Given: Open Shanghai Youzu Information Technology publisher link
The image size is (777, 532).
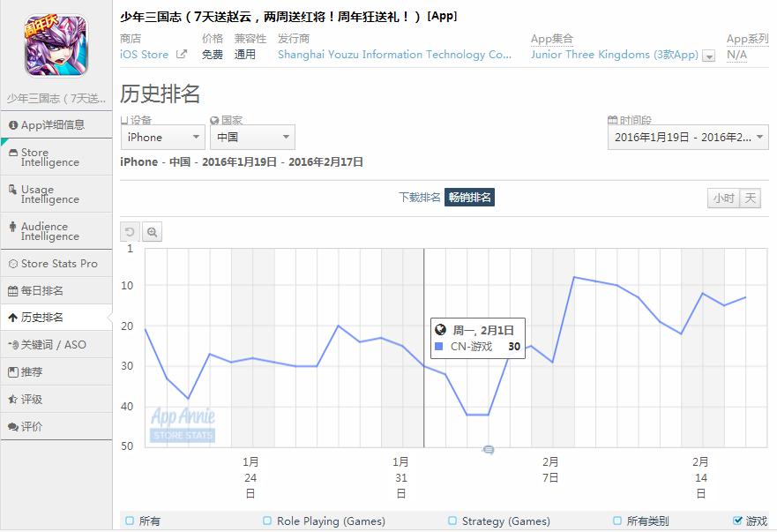Looking at the screenshot, I should (x=394, y=55).
